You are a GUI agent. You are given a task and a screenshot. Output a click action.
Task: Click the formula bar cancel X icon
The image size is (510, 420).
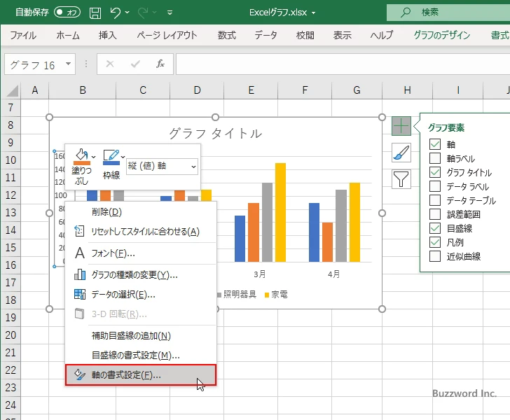coord(110,64)
